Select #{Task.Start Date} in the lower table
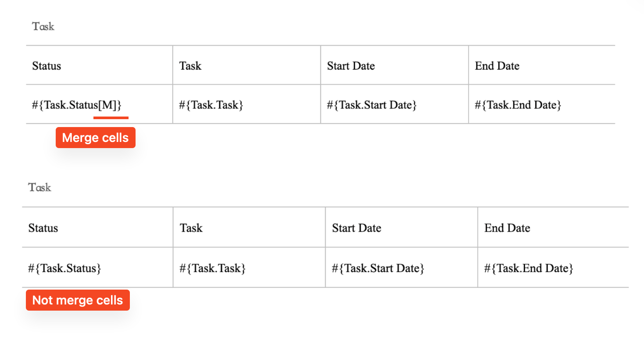This screenshot has width=644, height=354. pyautogui.click(x=378, y=268)
